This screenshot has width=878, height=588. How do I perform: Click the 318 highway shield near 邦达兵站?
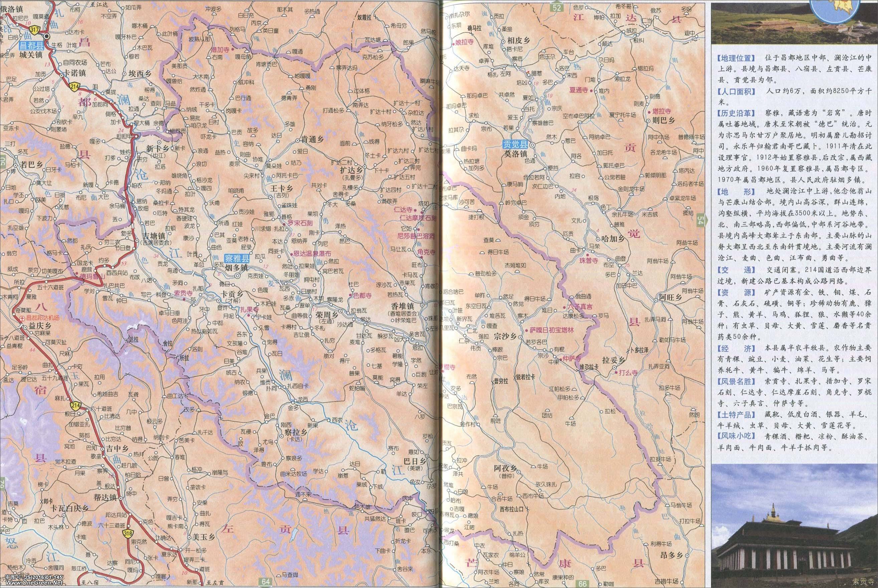click(x=129, y=533)
